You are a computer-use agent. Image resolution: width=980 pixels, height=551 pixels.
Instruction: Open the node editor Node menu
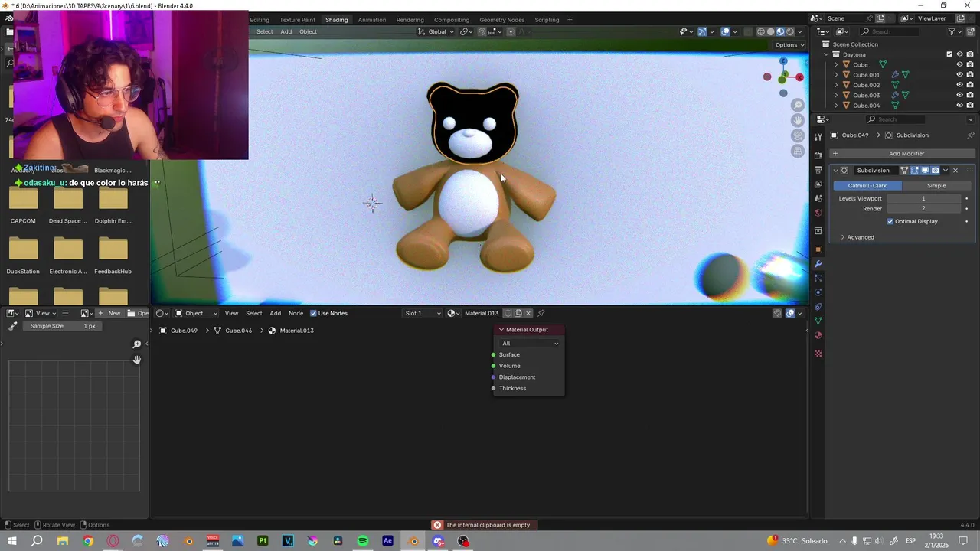(x=296, y=313)
